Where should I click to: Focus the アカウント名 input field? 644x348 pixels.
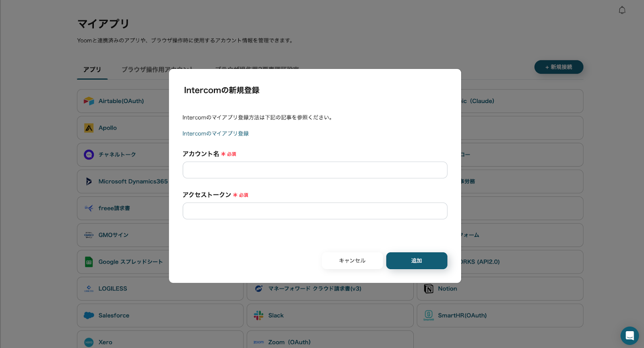[x=315, y=170]
